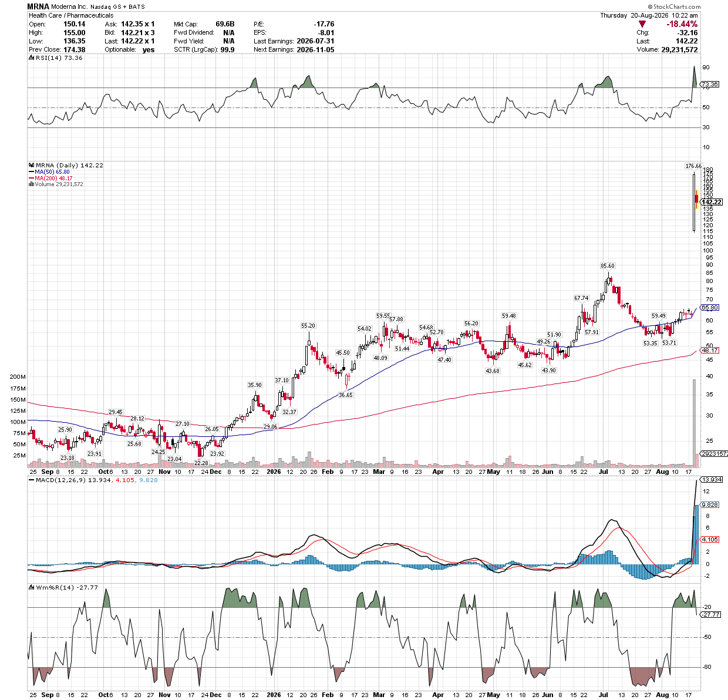The height and width of the screenshot is (700, 728).
Task: Click the -27.77 Williams %R axis tag
Action: [x=710, y=614]
